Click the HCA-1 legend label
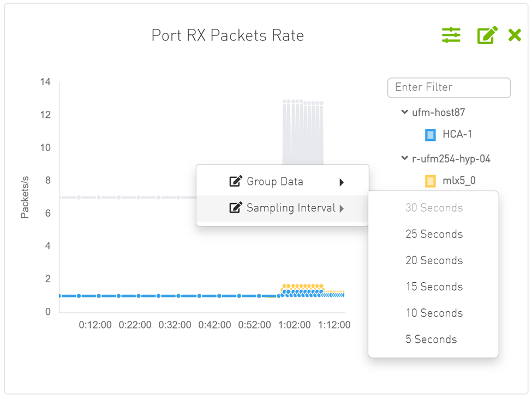 click(x=457, y=134)
